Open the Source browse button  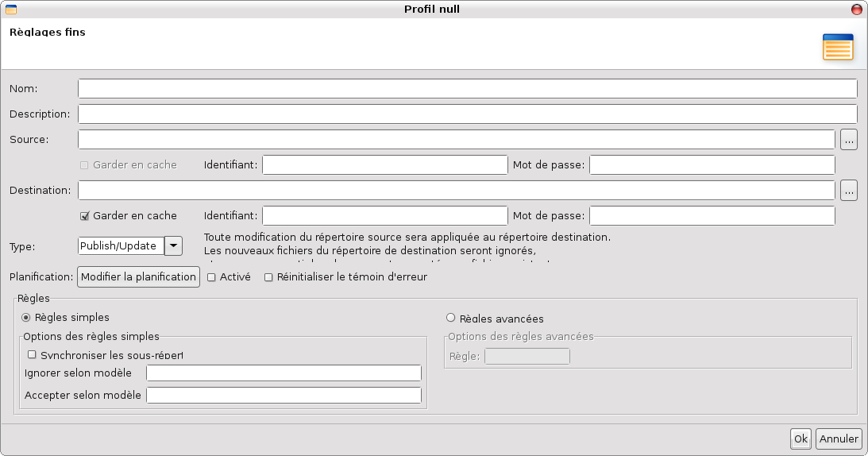[x=849, y=140]
